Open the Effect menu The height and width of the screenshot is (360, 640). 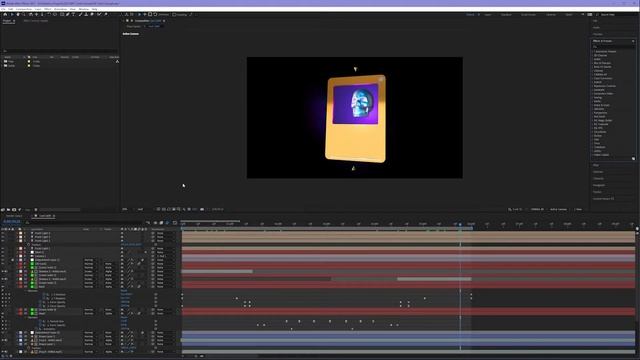pyautogui.click(x=48, y=9)
